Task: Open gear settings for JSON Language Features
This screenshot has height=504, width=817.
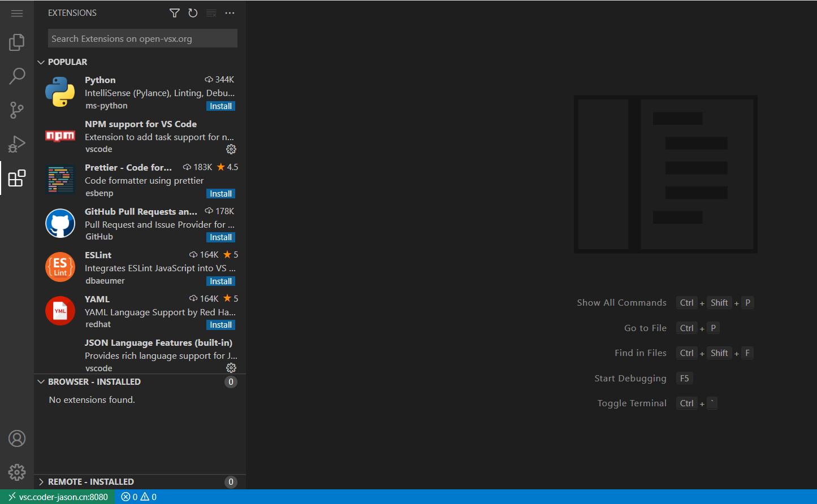Action: (231, 368)
